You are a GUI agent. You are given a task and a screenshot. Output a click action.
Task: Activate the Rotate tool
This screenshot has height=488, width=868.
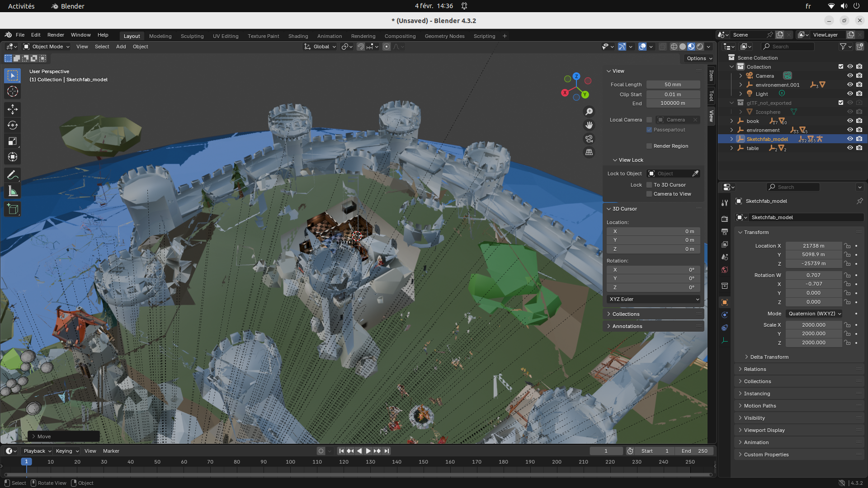13,125
